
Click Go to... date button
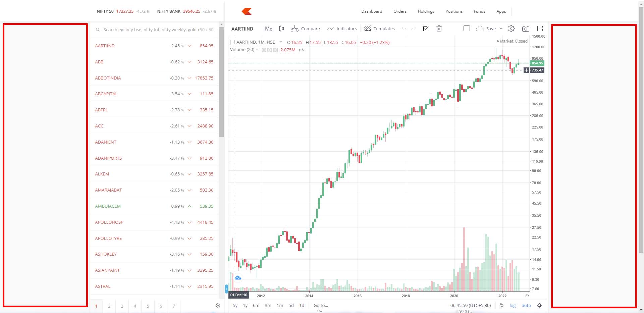click(321, 305)
